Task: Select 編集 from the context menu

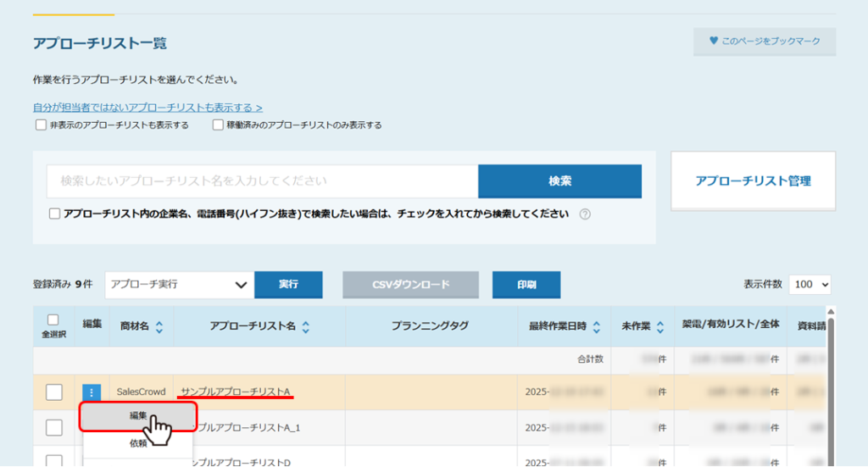Action: tap(138, 416)
